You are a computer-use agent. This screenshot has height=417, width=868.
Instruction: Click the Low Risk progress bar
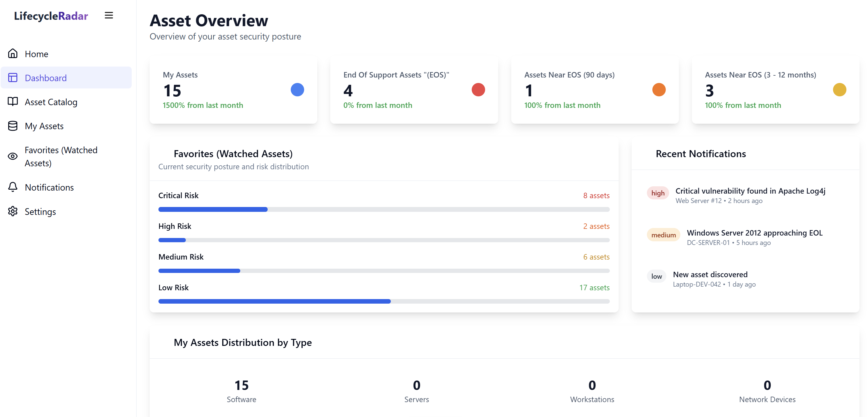pos(384,302)
